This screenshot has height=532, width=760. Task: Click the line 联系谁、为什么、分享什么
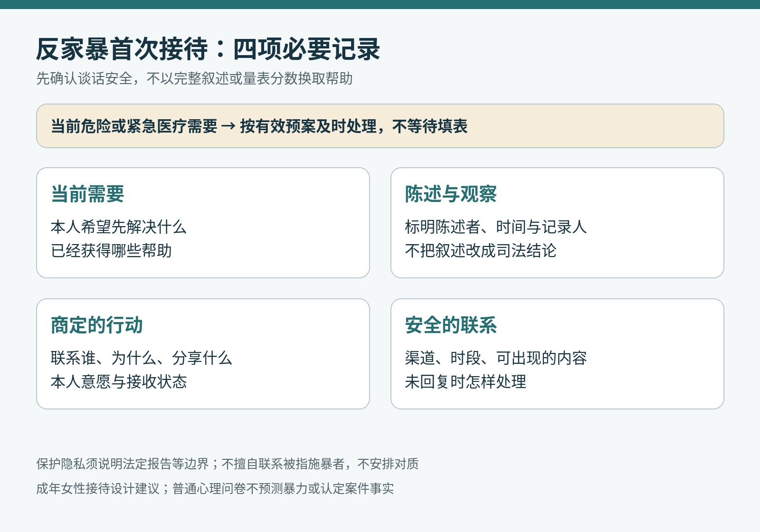click(x=142, y=358)
